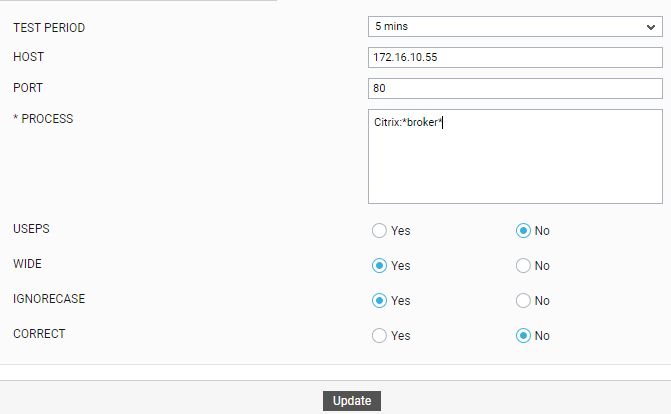Select Yes for USEPS
Viewport: 671px width, 414px height.
[379, 231]
